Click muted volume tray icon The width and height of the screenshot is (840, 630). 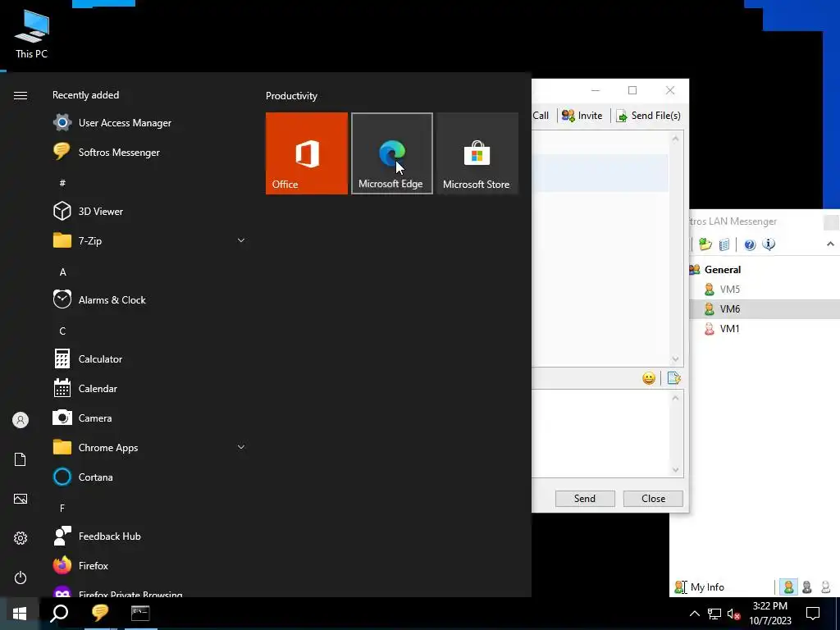(x=734, y=614)
